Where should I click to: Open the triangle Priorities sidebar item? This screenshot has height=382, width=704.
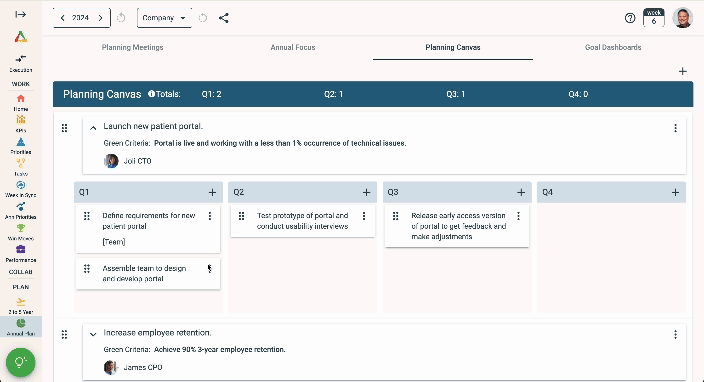click(21, 146)
